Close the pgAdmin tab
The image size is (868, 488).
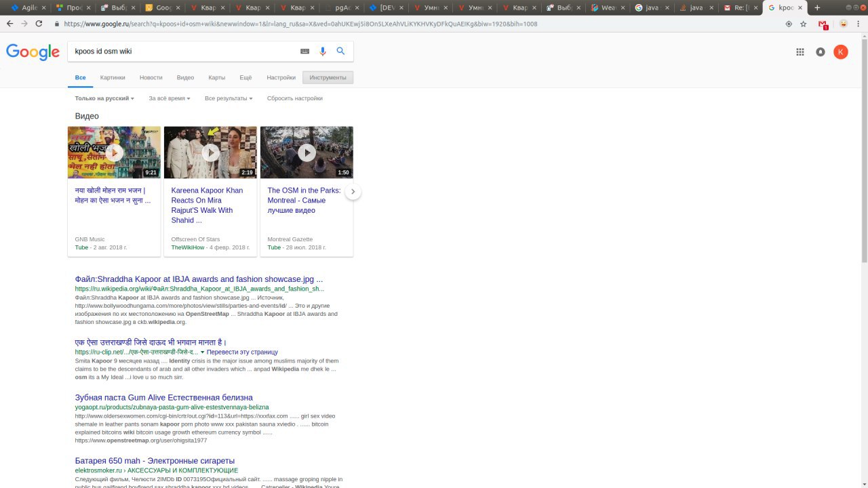[x=358, y=8]
